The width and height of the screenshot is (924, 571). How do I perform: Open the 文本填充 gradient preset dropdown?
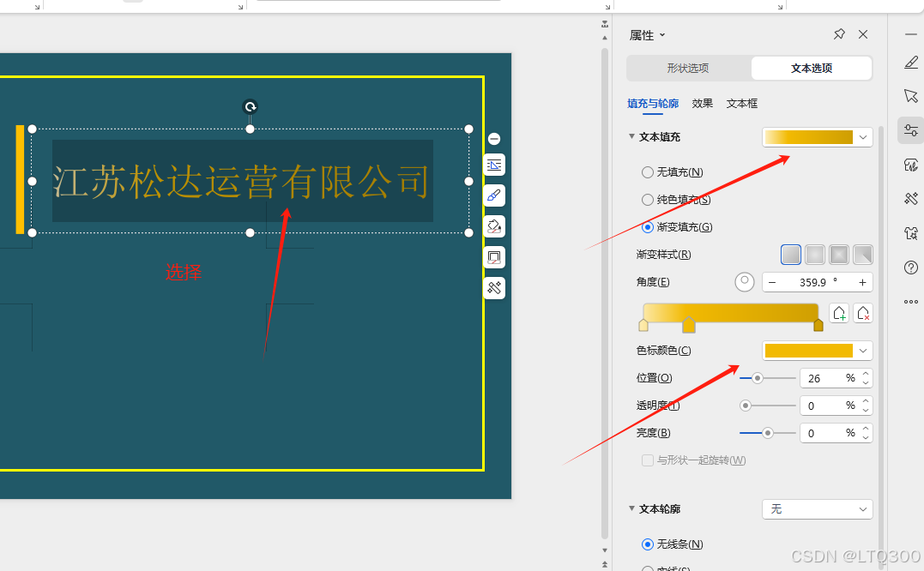[x=817, y=137]
